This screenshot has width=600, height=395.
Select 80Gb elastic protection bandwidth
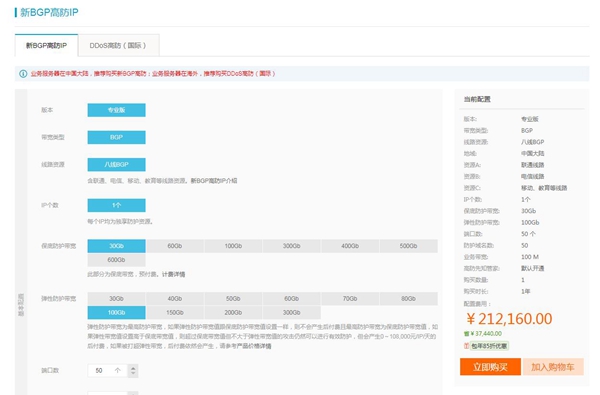click(x=409, y=299)
